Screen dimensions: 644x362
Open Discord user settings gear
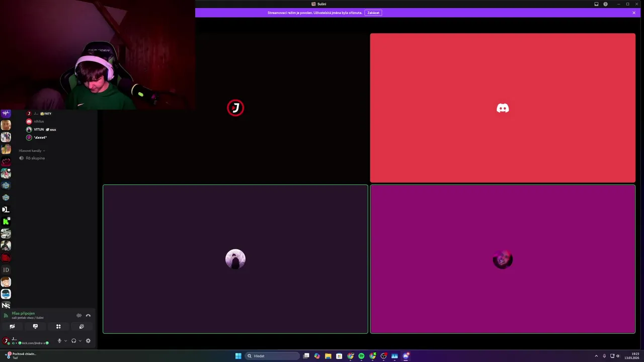88,341
